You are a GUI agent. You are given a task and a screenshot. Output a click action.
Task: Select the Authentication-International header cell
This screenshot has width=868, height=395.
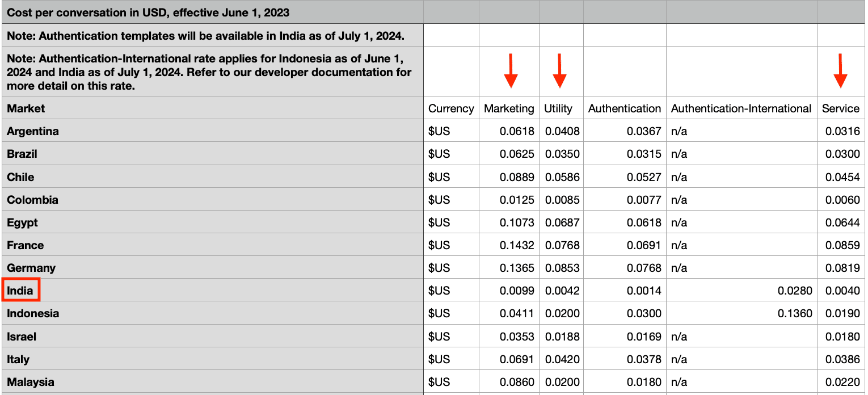coord(741,108)
